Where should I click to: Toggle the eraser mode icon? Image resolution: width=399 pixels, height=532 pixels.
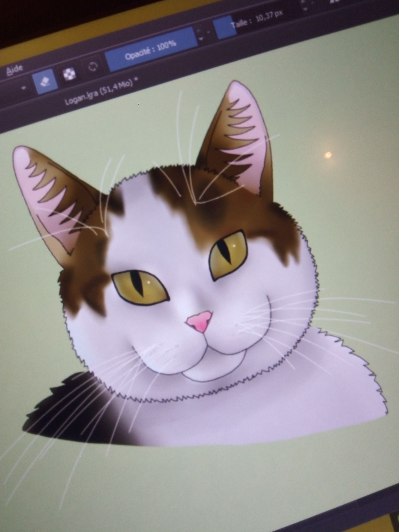point(45,82)
